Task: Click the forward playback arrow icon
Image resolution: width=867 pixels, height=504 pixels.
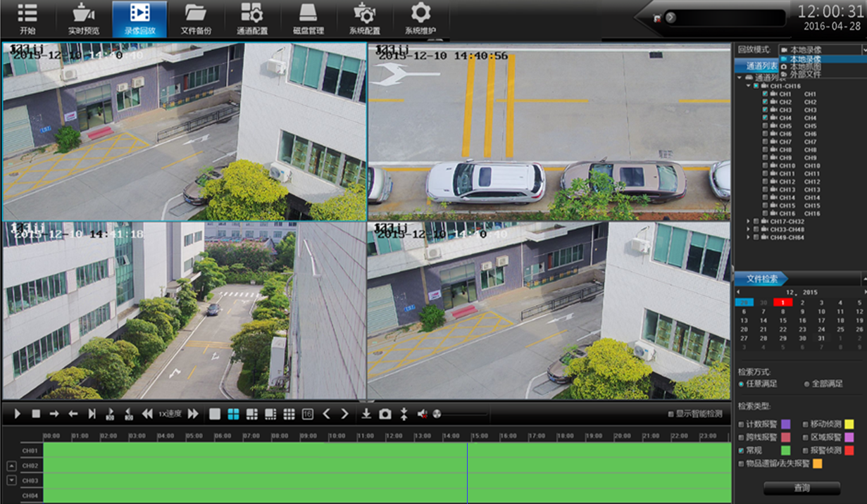Action: point(54,414)
